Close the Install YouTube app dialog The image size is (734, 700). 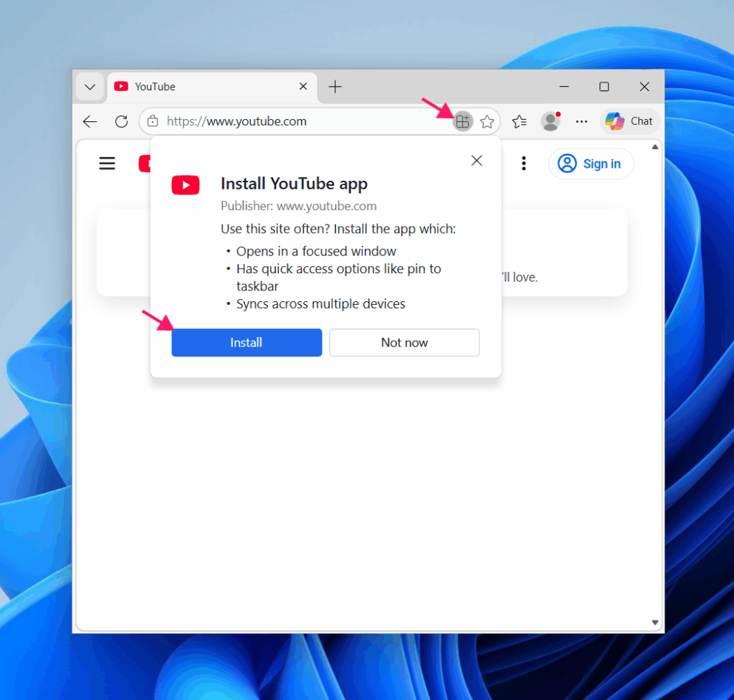(477, 161)
